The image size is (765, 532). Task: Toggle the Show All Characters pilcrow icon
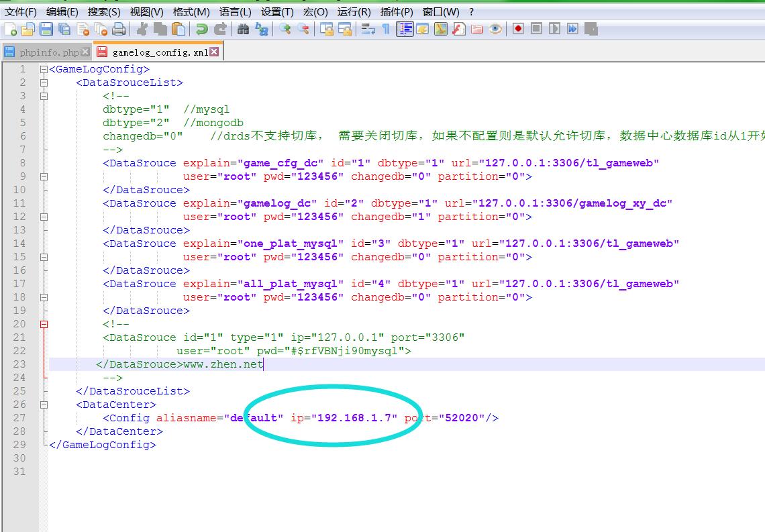(386, 29)
